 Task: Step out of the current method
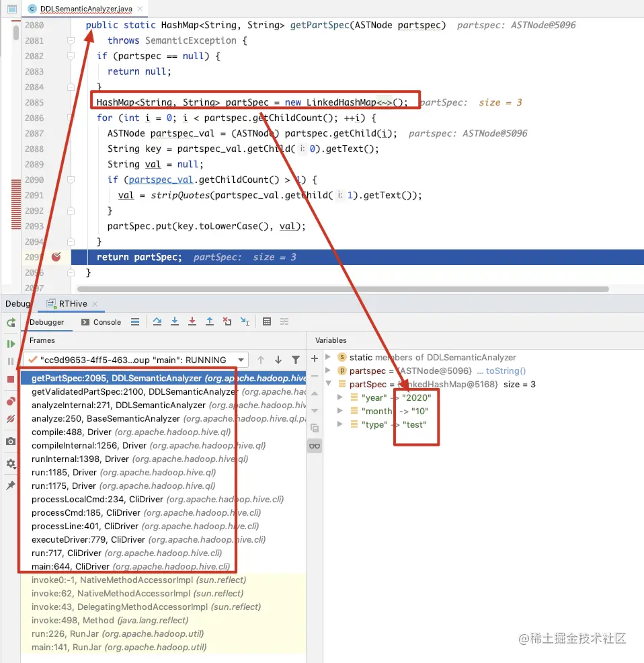pyautogui.click(x=209, y=322)
